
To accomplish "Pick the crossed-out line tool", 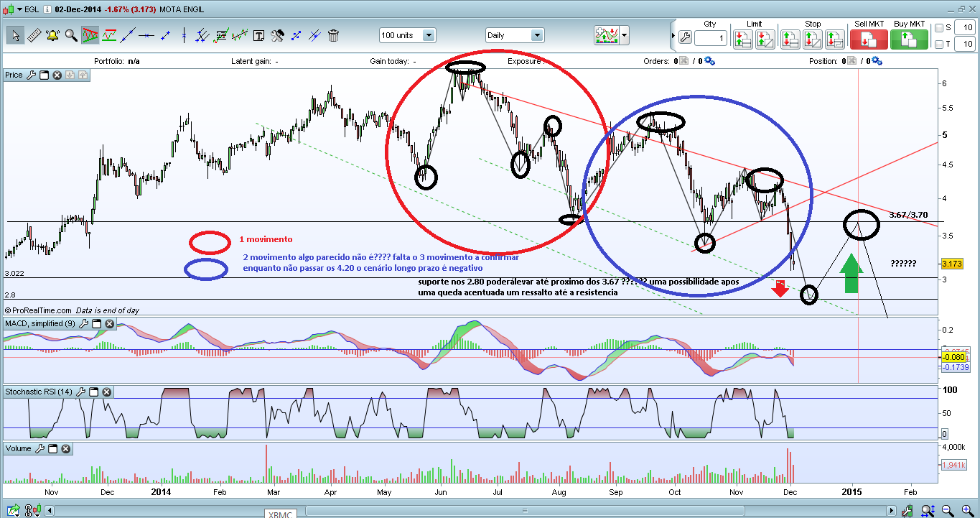I will pos(314,35).
